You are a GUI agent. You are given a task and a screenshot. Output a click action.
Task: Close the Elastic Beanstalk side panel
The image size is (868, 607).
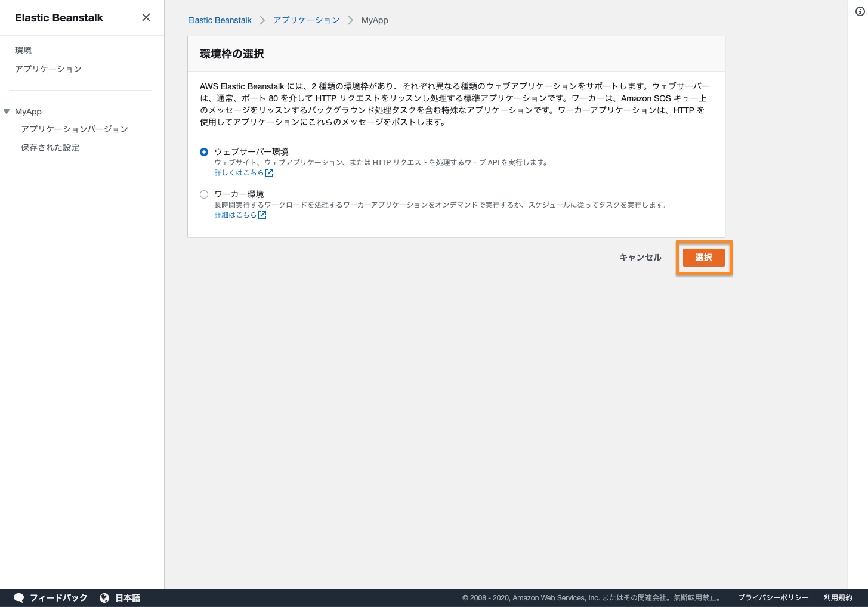(146, 17)
